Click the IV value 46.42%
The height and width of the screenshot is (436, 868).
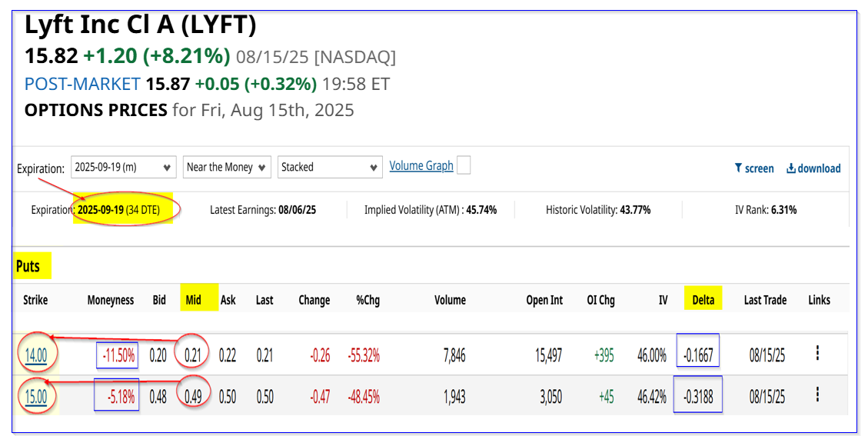point(651,397)
